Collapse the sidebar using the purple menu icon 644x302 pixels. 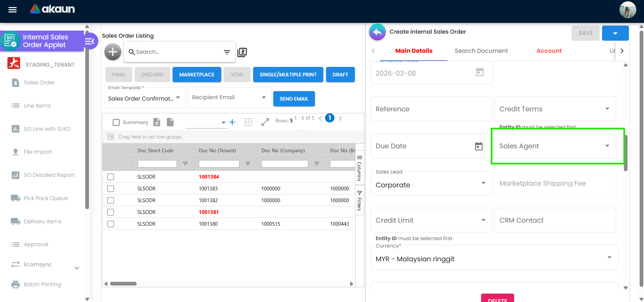coord(90,41)
